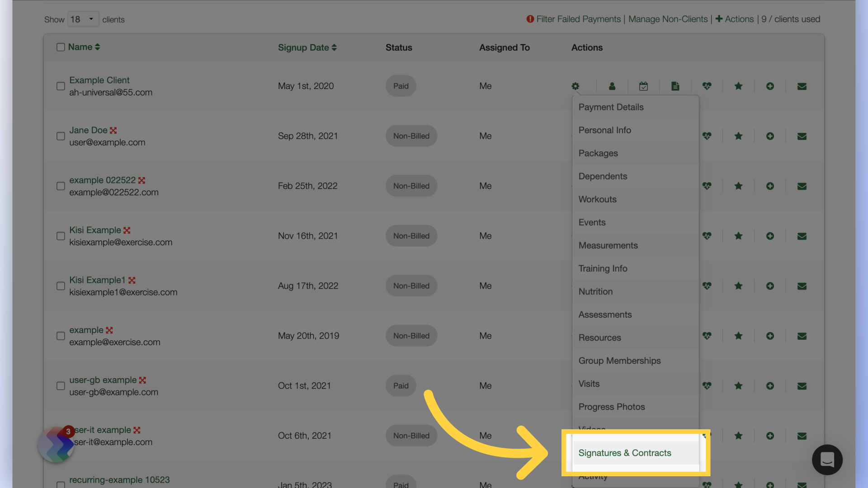Open Progress Photos in the menu

635,407
